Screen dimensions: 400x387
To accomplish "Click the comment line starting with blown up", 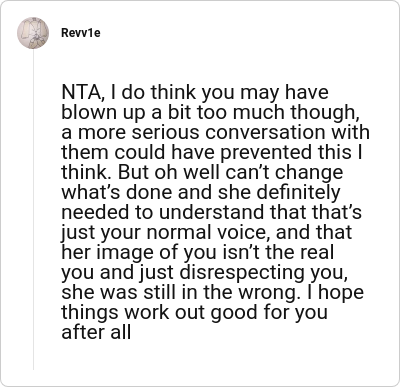I will pyautogui.click(x=211, y=113).
